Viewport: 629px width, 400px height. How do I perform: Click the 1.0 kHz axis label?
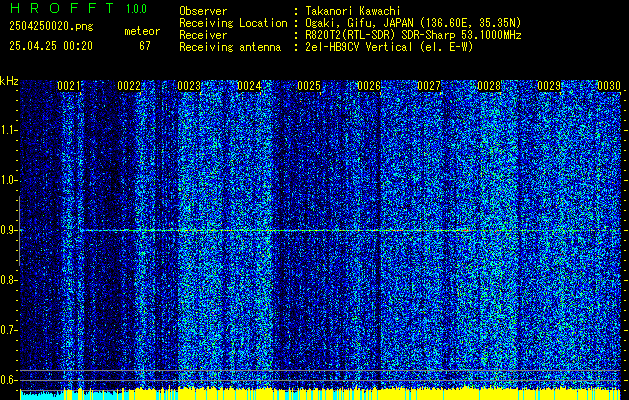tap(8, 180)
